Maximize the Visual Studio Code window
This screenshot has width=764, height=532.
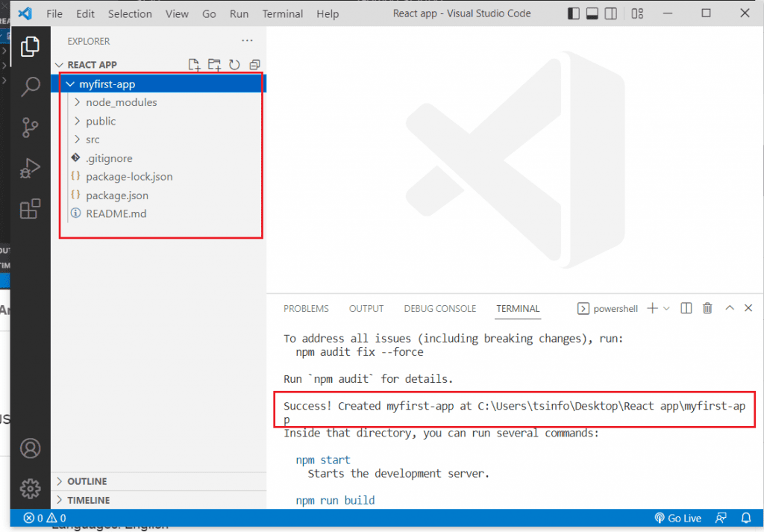(706, 13)
